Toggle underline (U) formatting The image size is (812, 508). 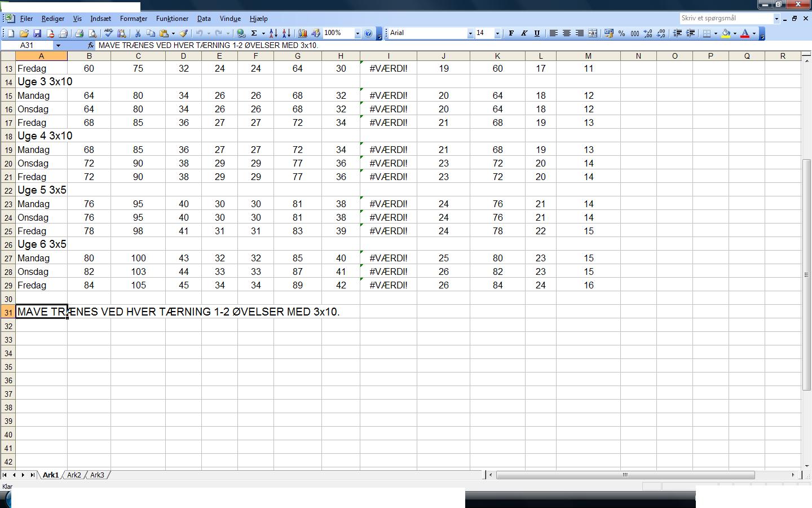click(537, 33)
